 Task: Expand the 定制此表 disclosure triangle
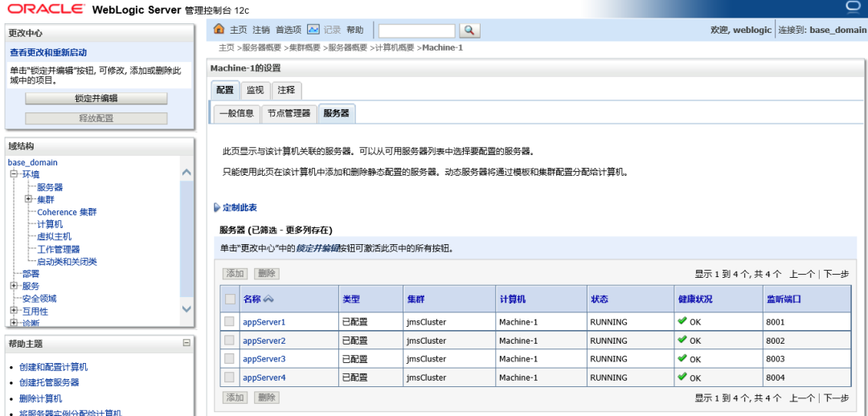pos(216,208)
